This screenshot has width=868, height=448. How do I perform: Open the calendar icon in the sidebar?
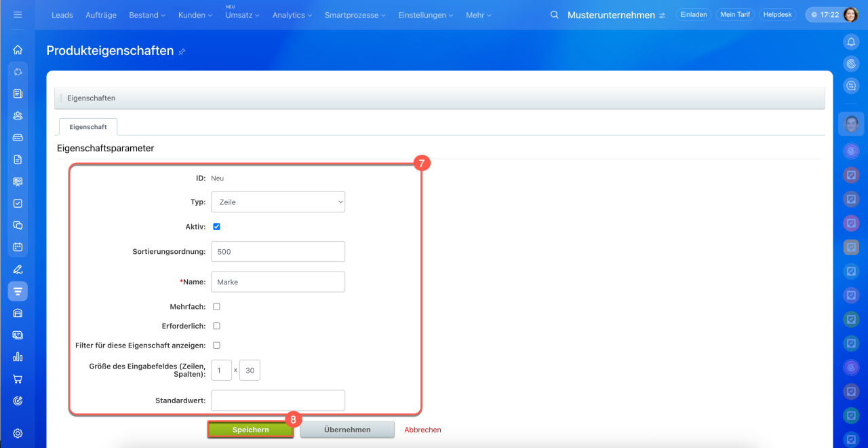(18, 247)
